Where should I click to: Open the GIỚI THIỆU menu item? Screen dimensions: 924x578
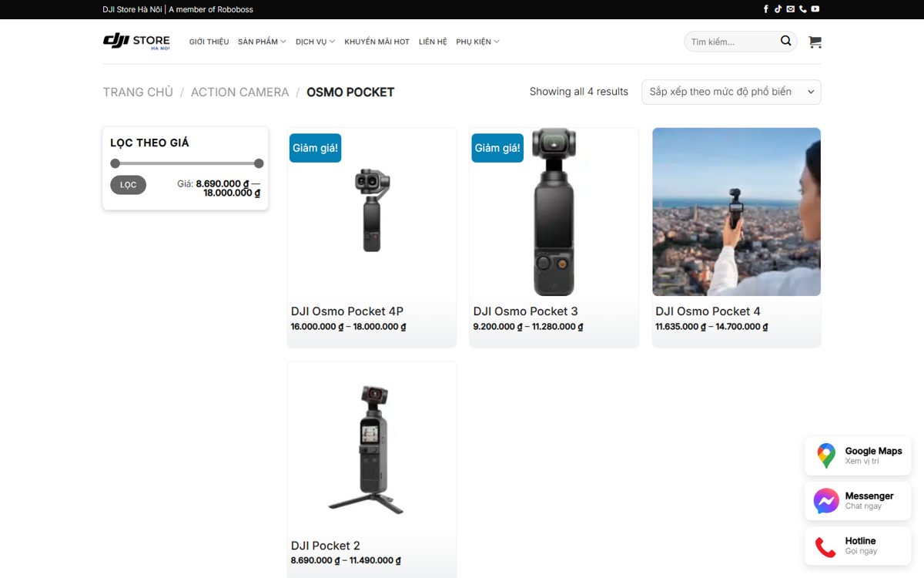tap(209, 42)
